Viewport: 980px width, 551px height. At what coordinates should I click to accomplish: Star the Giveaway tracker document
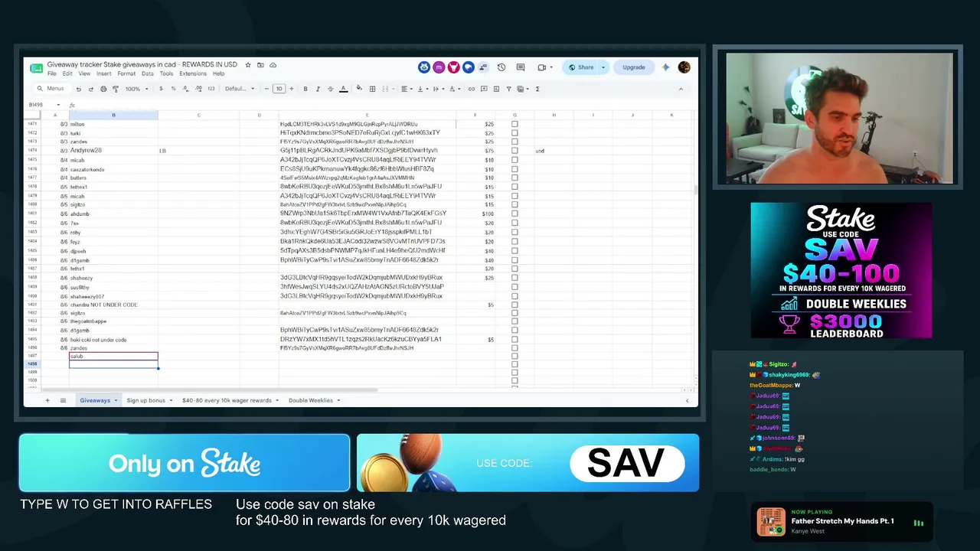(x=248, y=65)
